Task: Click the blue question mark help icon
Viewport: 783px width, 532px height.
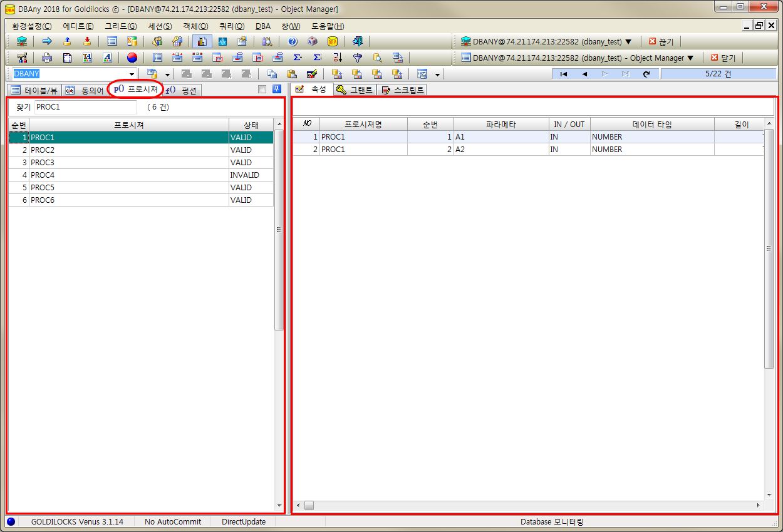Action: (x=293, y=41)
